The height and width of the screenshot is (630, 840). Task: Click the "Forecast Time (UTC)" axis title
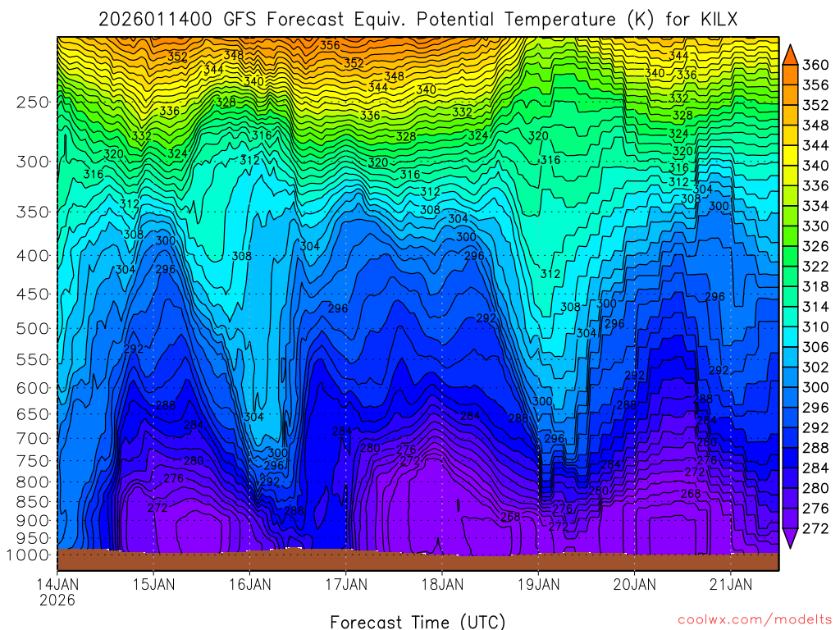(x=418, y=622)
